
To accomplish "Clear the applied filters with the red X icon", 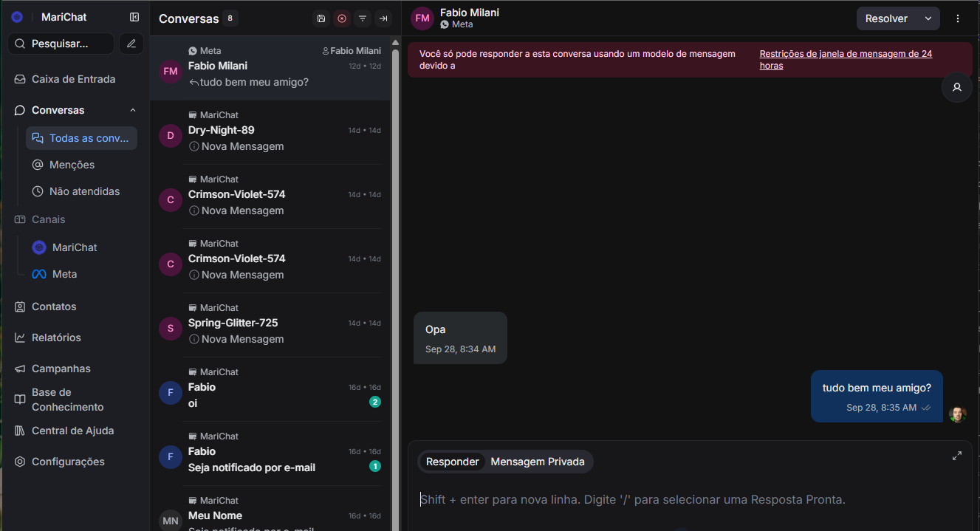I will [342, 18].
